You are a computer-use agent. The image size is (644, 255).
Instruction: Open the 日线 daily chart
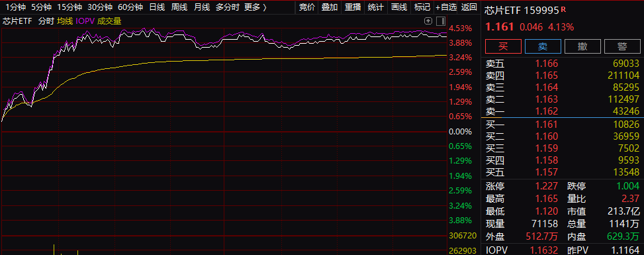157,7
